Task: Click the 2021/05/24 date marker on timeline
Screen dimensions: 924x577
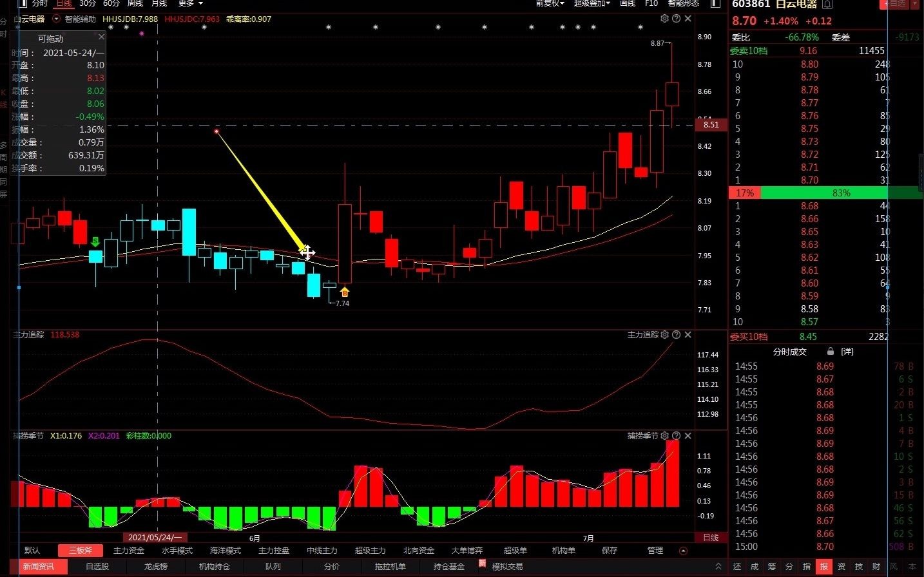Action: (x=155, y=537)
